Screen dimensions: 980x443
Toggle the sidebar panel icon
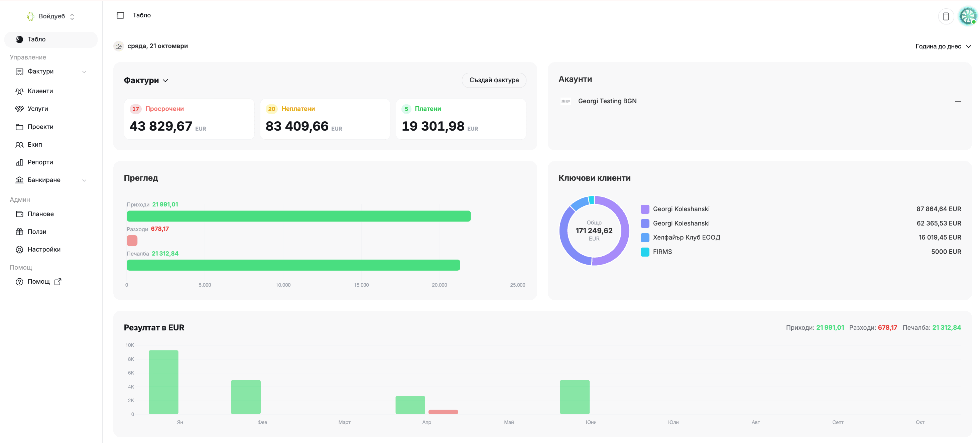[x=120, y=15]
